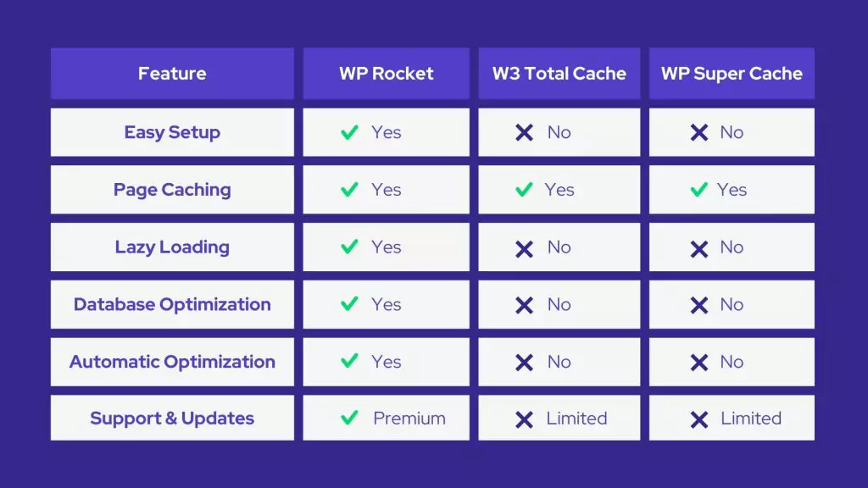Viewport: 868px width, 488px height.
Task: Select the WP Rocket column header
Action: 386,74
